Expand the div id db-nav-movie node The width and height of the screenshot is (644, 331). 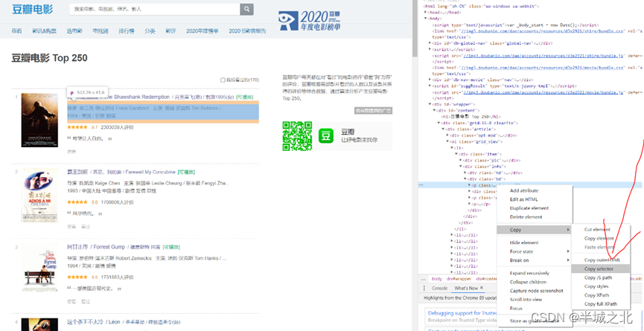pyautogui.click(x=430, y=80)
